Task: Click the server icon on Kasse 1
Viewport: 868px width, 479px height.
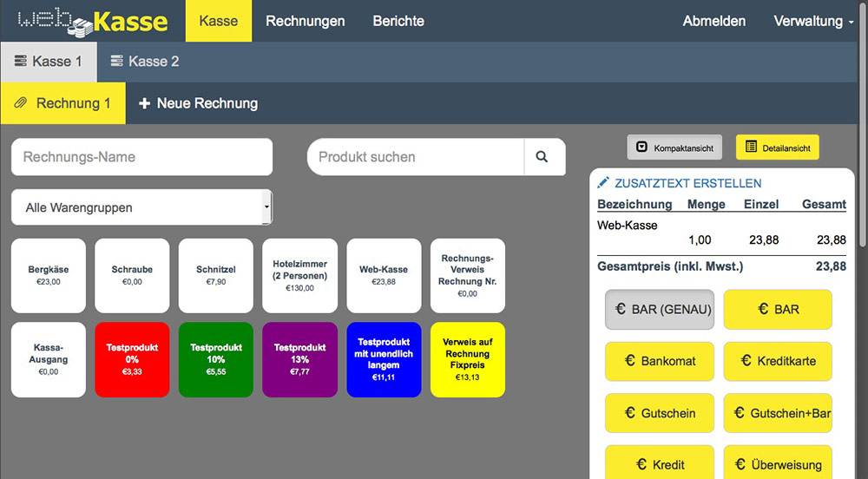Action: (x=21, y=62)
